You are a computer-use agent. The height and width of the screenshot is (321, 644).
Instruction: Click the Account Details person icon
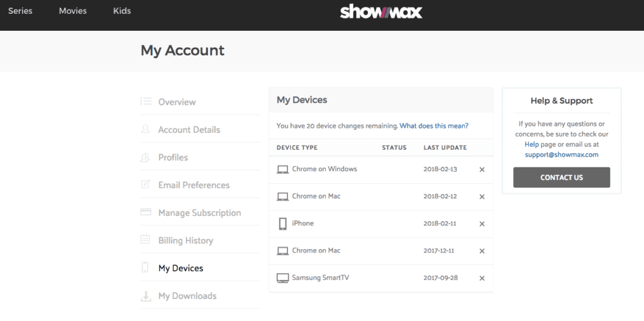145,129
